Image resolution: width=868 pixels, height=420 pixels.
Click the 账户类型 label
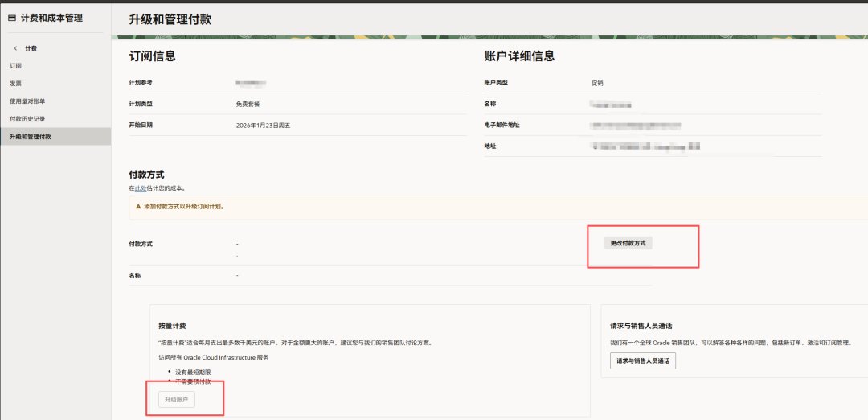[x=496, y=83]
